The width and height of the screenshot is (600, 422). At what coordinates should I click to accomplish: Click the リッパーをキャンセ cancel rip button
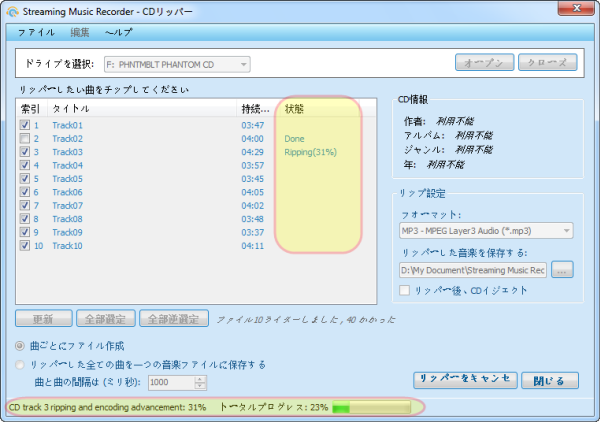tap(465, 380)
